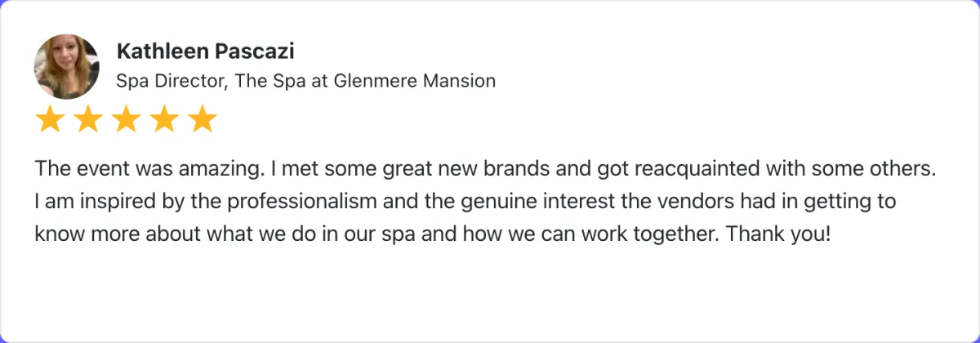This screenshot has width=980, height=343.
Task: Select the first gold star rating
Action: [x=49, y=120]
